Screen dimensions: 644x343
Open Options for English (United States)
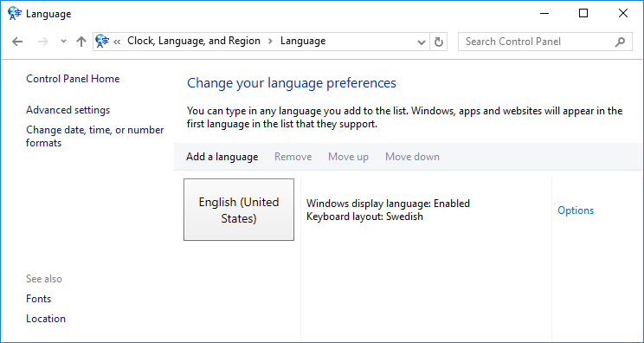coord(576,210)
